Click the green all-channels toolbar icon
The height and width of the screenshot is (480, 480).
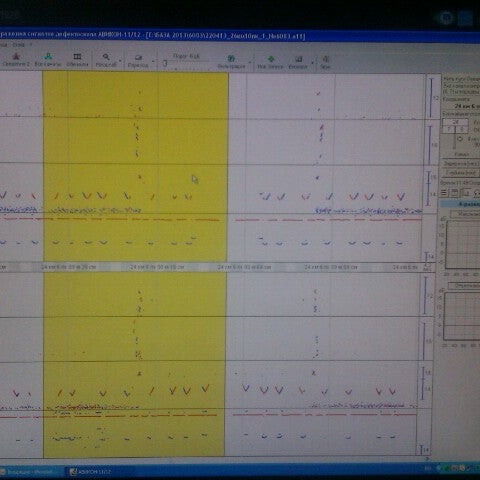(x=48, y=56)
